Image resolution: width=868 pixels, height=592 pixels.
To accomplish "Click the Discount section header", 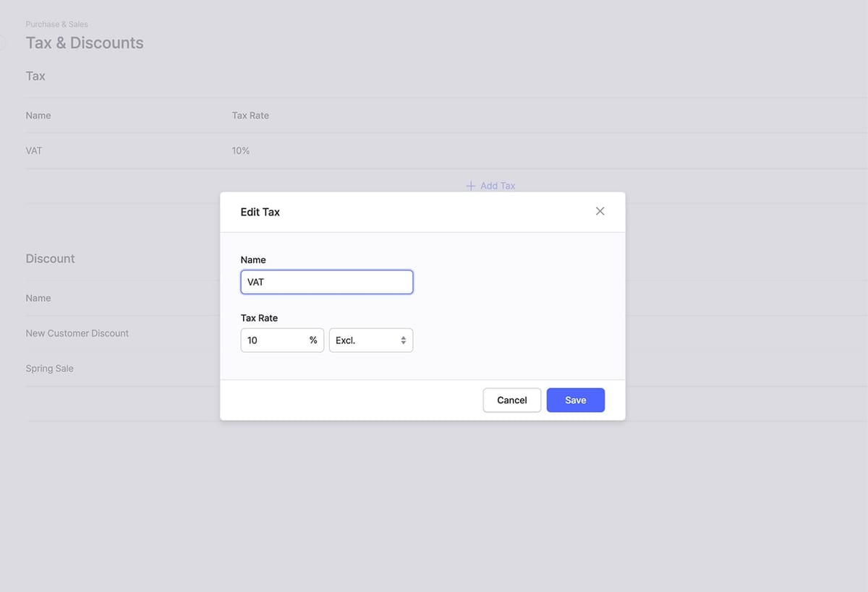I will pos(50,258).
